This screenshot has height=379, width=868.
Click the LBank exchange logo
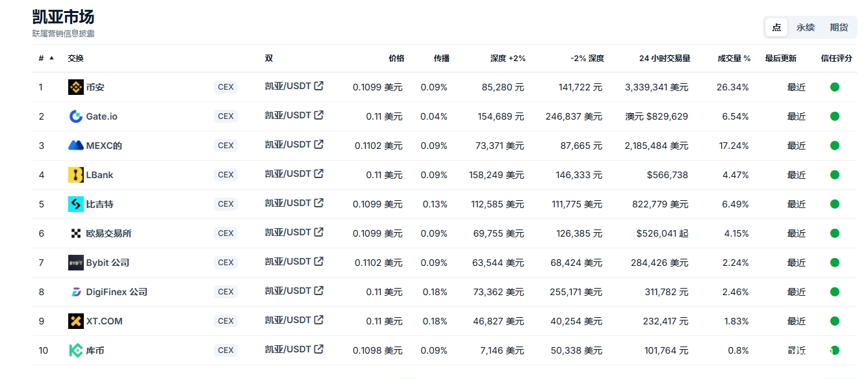point(76,175)
